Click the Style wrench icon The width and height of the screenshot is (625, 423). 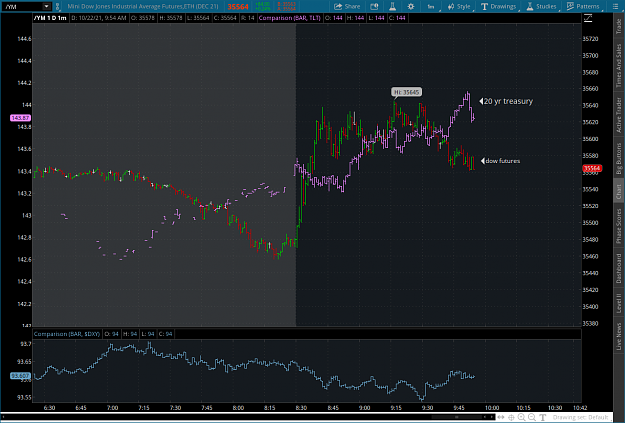(451, 6)
